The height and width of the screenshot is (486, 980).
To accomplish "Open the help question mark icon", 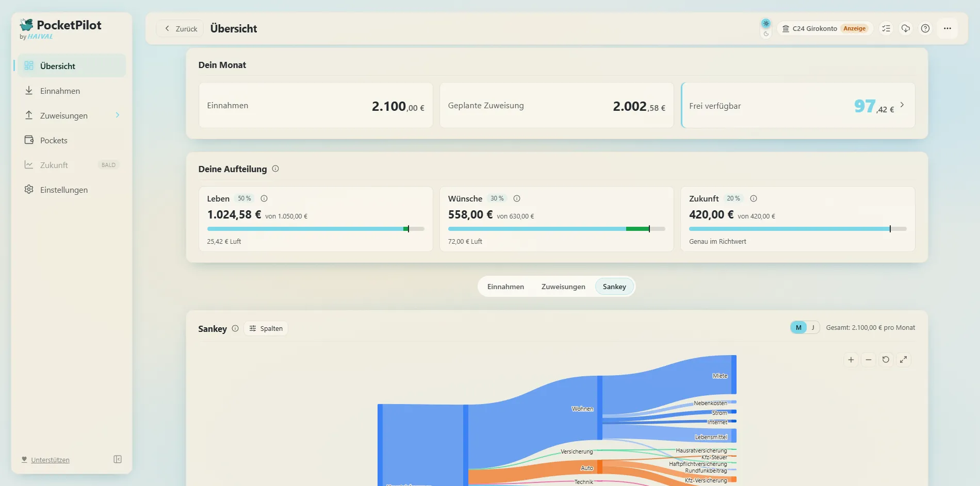I will tap(925, 28).
